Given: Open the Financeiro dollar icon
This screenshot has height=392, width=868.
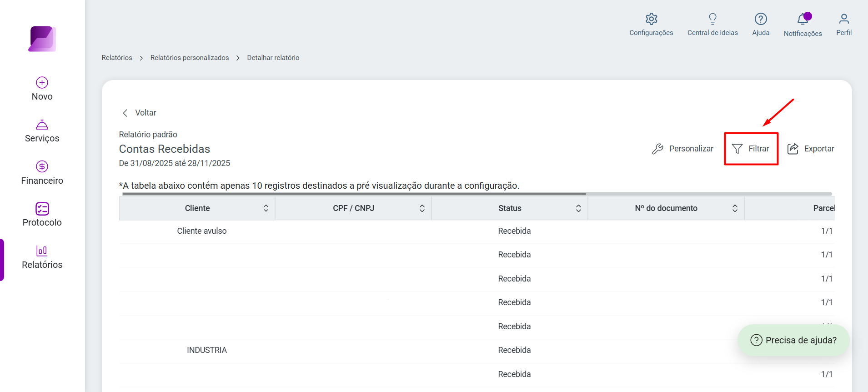Looking at the screenshot, I should point(42,166).
